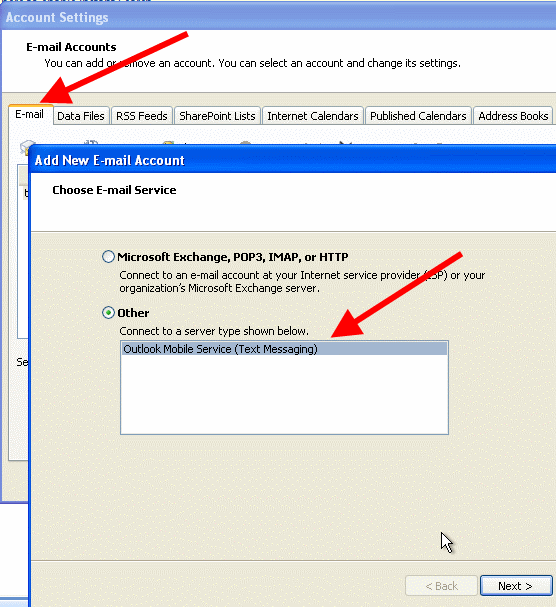Open the E-mail tab
This screenshot has width=556, height=607.
pos(30,115)
